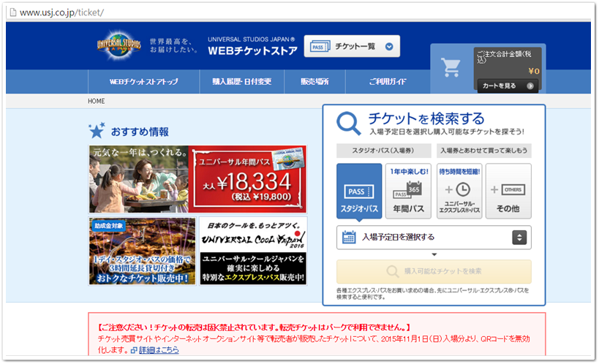
Task: Click the カートを見る button
Action: (x=508, y=86)
